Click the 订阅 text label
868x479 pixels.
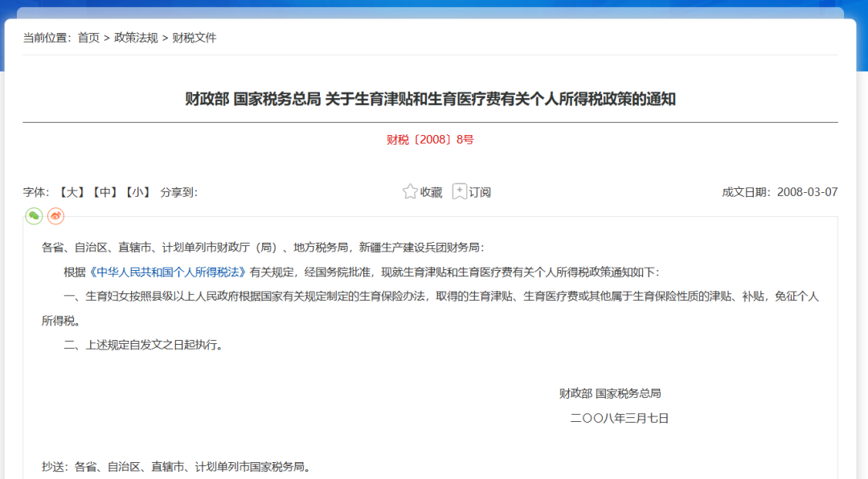pos(480,192)
